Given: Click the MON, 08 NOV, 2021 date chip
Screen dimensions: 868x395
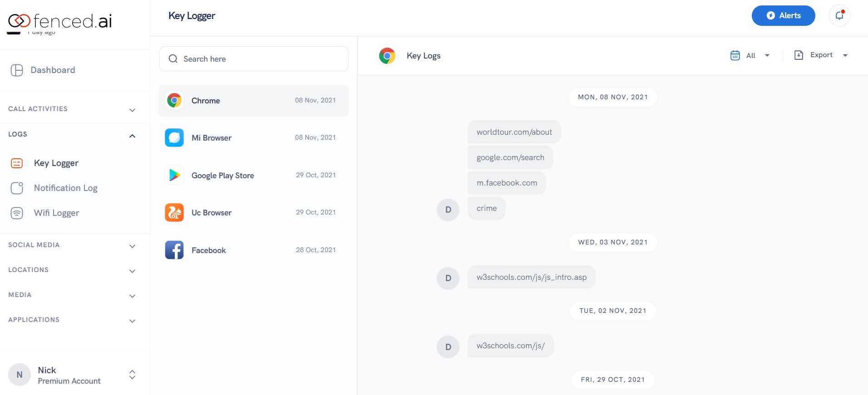Looking at the screenshot, I should (613, 97).
